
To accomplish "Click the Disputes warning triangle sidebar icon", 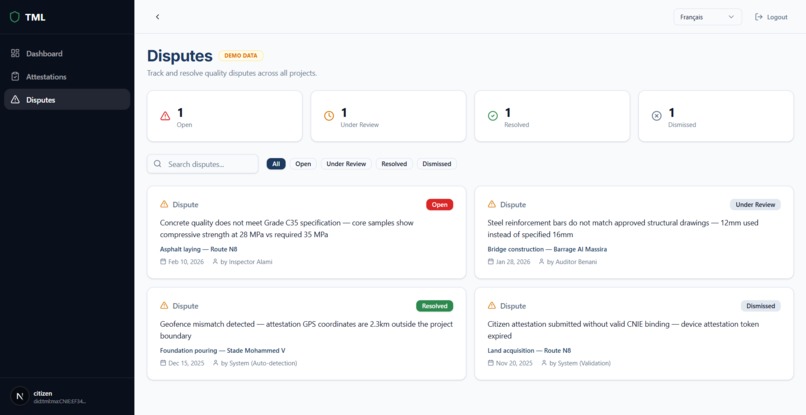I will (x=15, y=100).
